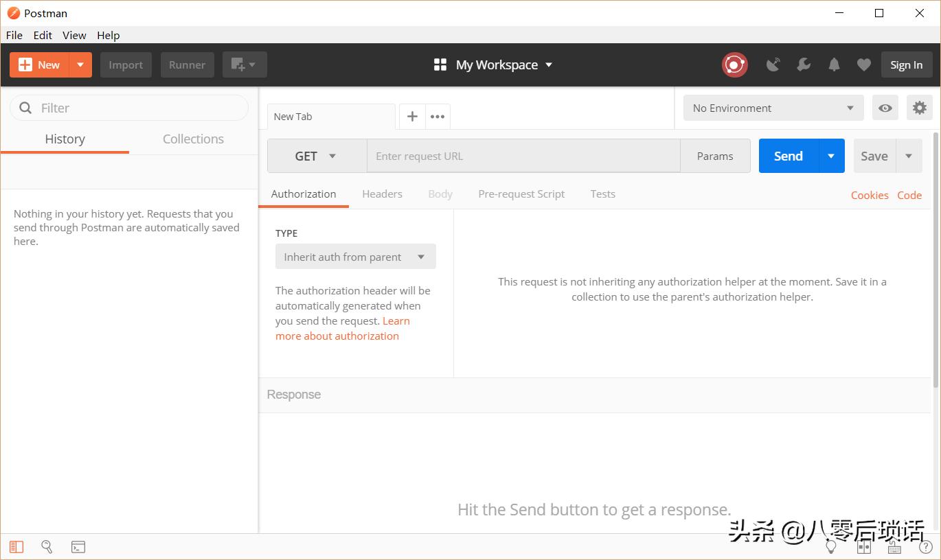The width and height of the screenshot is (941, 560).
Task: Open the Edit menu
Action: 43,35
